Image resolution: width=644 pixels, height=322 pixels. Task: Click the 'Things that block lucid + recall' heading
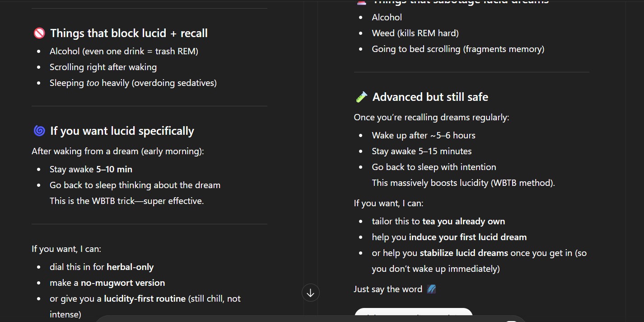point(129,33)
